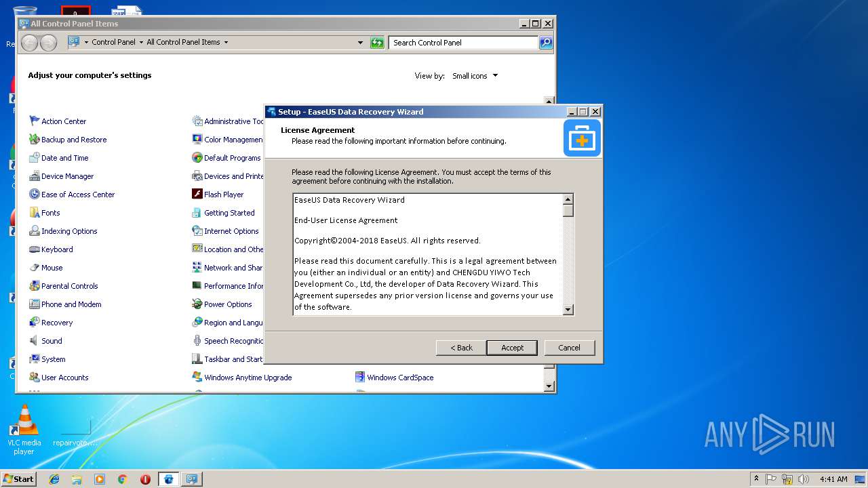Open Windows Anytime Upgrade icon

point(197,378)
